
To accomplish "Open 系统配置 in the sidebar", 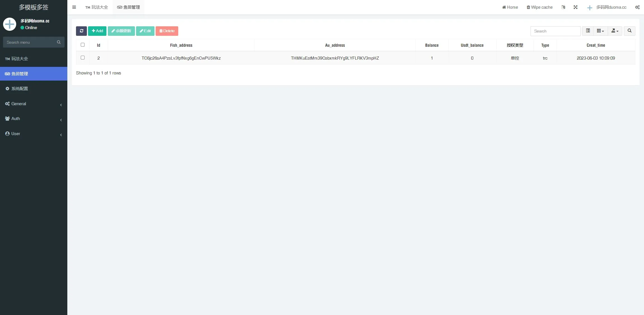I will click(x=20, y=89).
